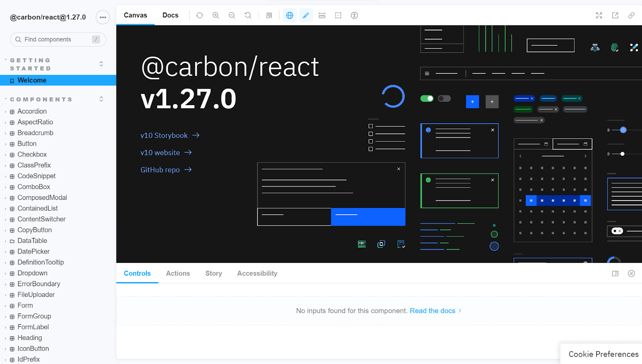642x364 pixels.
Task: Zoom out of the canvas
Action: [x=232, y=15]
